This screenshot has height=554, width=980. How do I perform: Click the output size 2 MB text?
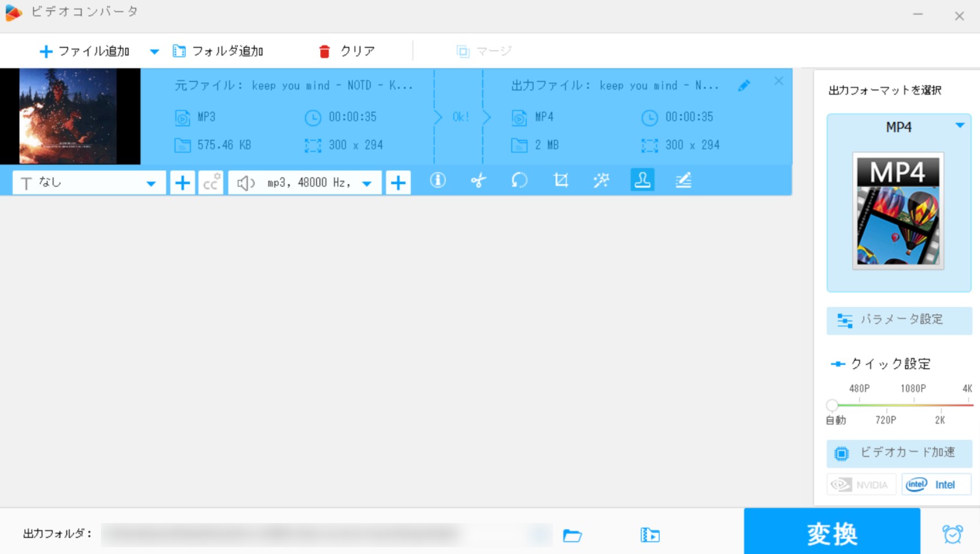point(547,145)
